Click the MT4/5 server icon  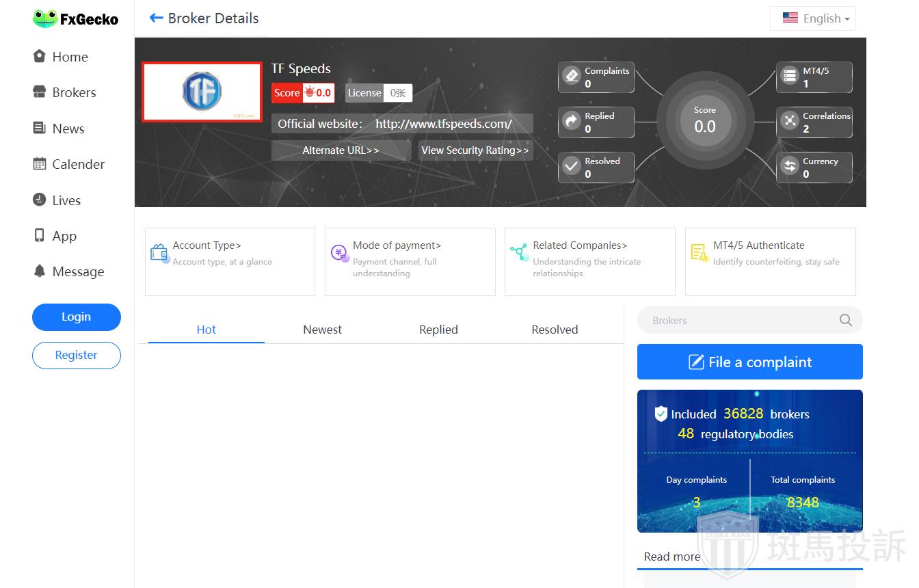(790, 76)
